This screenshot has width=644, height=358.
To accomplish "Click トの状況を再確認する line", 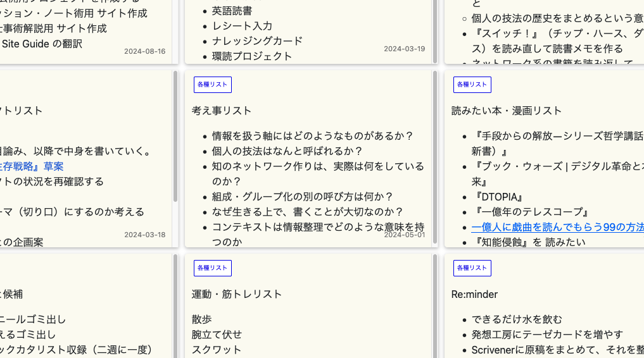I will tap(52, 182).
